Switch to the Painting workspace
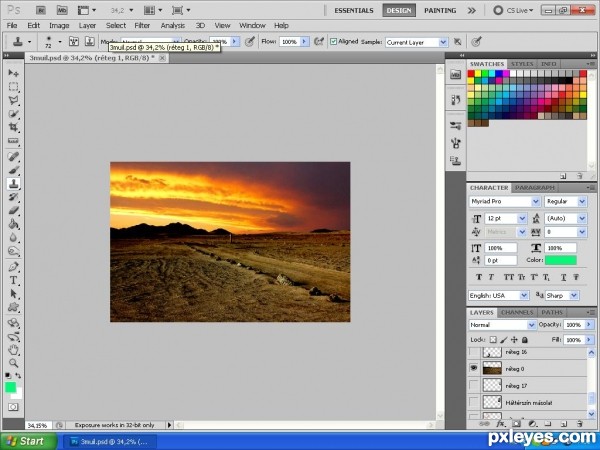 [440, 10]
